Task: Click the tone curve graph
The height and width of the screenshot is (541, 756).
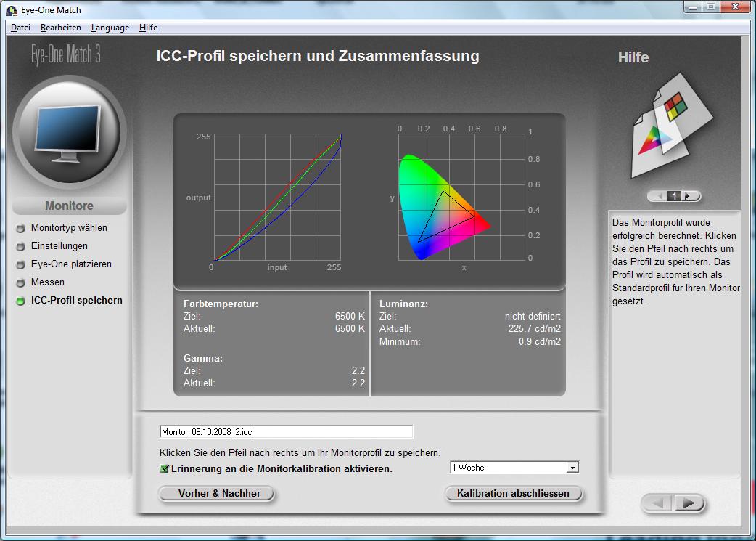Action: click(277, 198)
